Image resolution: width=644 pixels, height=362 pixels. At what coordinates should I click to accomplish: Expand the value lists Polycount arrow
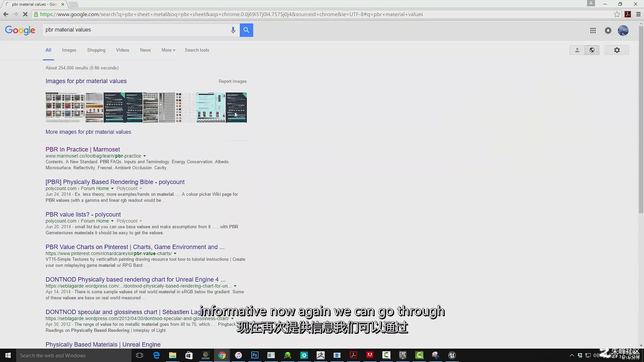(141, 221)
